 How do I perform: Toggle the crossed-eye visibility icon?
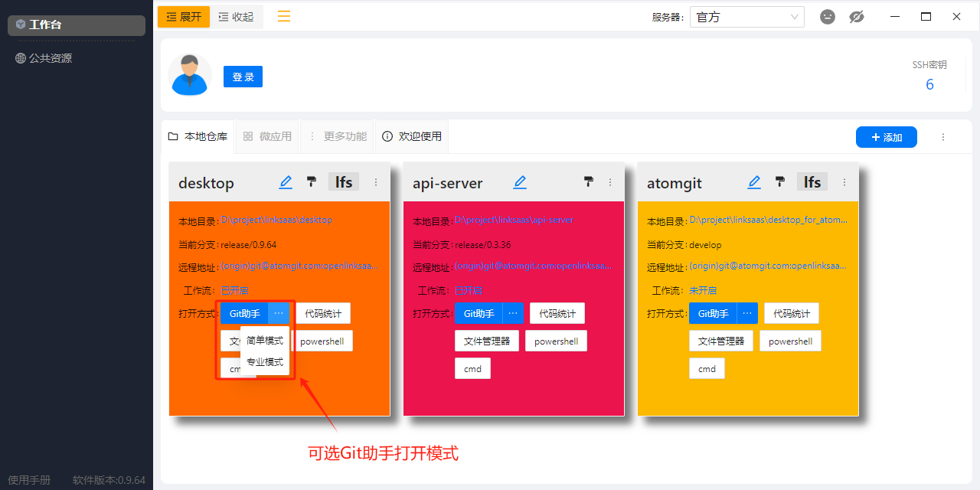[x=857, y=17]
